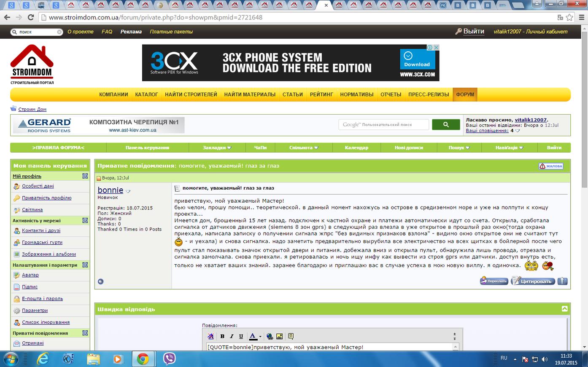Open the font color dropdown arrow
Viewport: 588px width, 367px height.
pos(260,336)
